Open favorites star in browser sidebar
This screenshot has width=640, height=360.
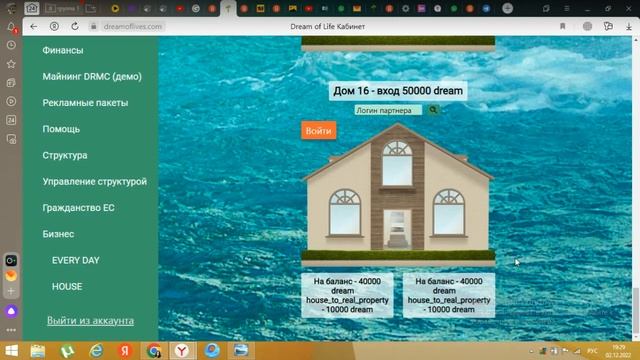(x=11, y=64)
